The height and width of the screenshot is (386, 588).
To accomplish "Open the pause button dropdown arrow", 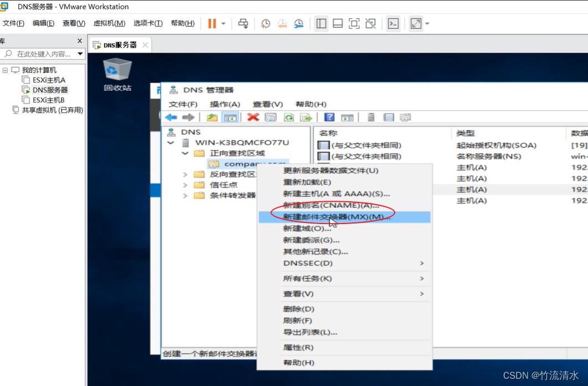I will 223,24.
